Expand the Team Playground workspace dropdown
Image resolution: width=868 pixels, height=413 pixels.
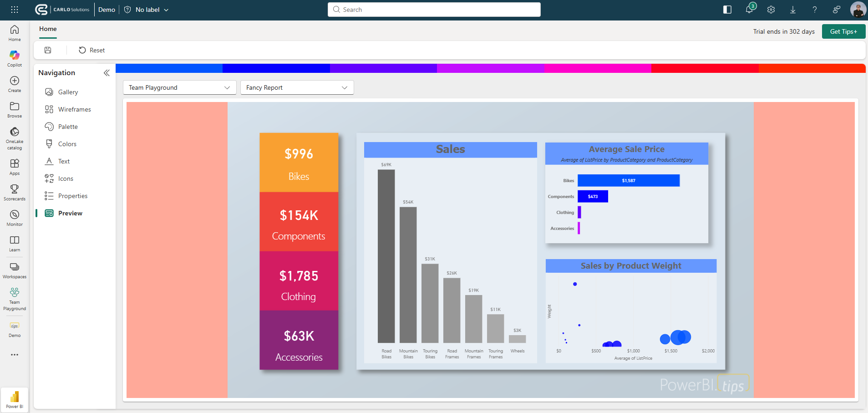tap(179, 87)
